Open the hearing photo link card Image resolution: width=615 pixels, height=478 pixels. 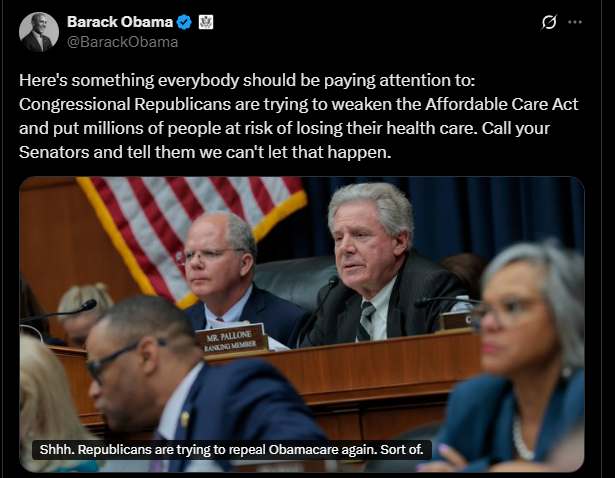pyautogui.click(x=302, y=324)
